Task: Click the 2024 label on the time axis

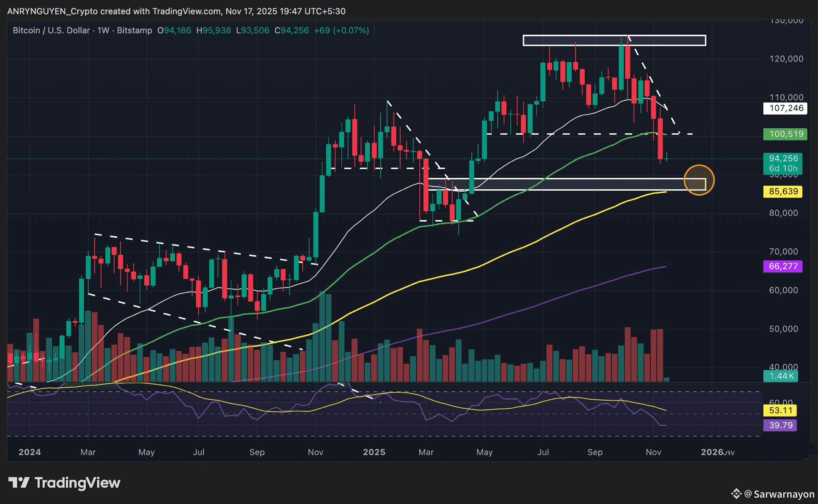Action: 30,452
